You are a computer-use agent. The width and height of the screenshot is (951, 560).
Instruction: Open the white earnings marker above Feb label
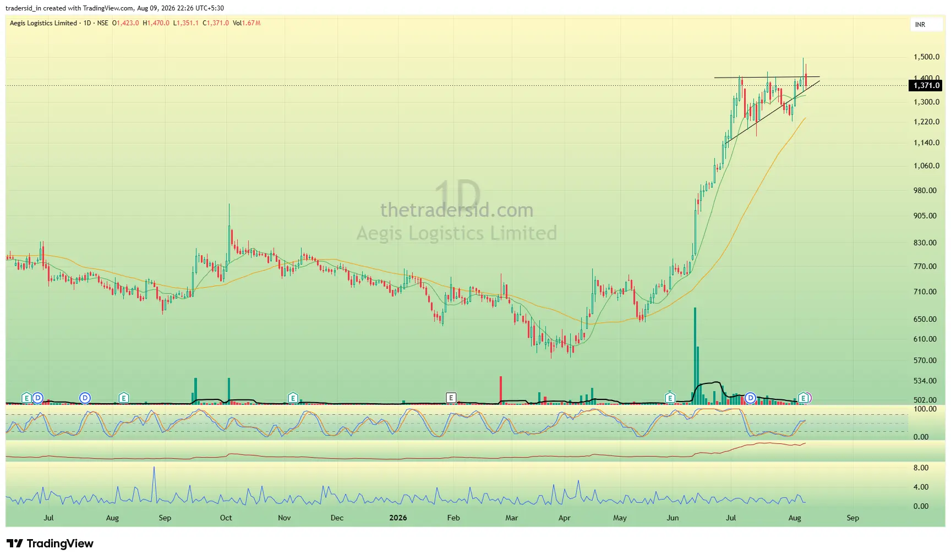[x=451, y=398]
